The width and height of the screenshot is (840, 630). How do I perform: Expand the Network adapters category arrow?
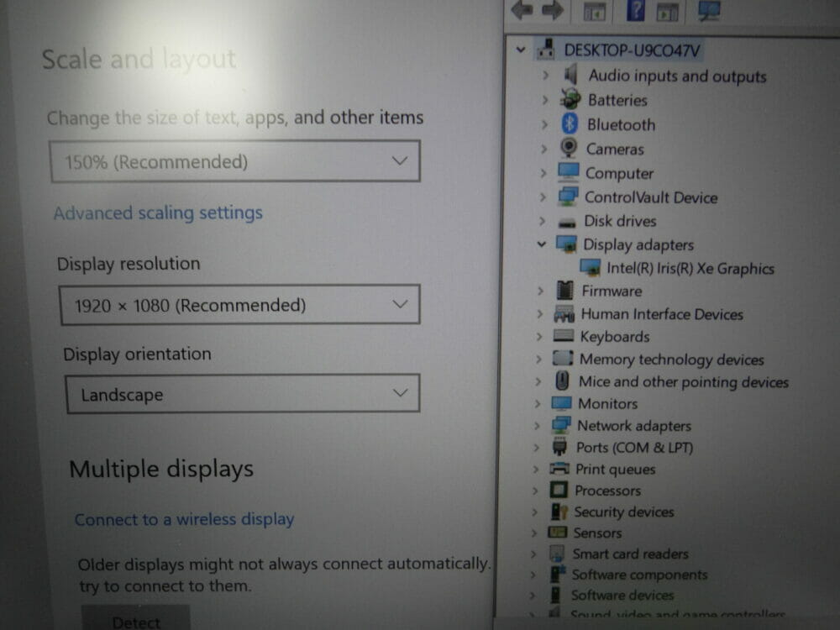click(x=537, y=425)
